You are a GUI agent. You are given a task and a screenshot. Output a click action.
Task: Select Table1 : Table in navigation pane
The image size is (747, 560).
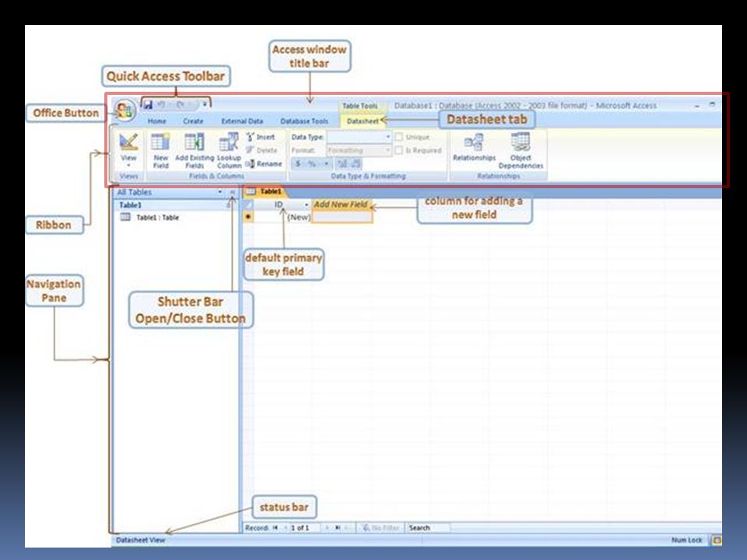tap(152, 217)
